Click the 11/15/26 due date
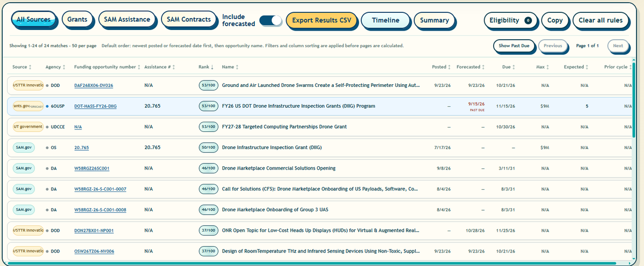Screen dimensions: 644x266 click(506, 106)
